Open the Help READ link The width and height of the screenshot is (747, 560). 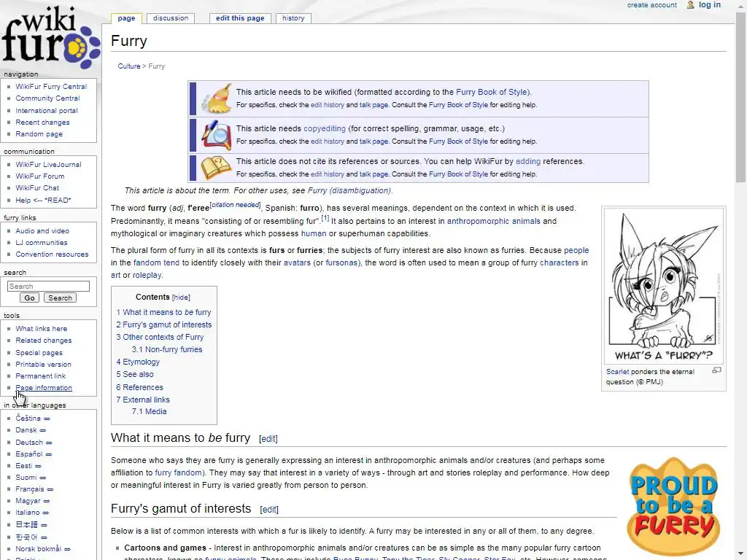(x=43, y=200)
